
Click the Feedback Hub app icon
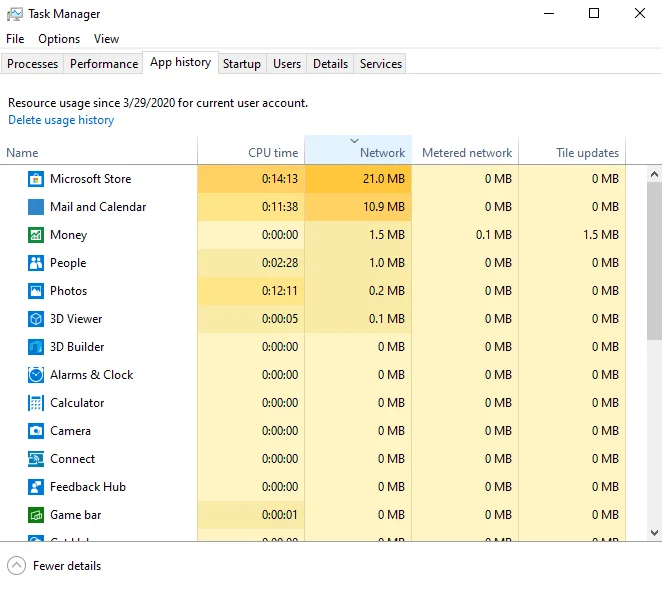pos(36,487)
